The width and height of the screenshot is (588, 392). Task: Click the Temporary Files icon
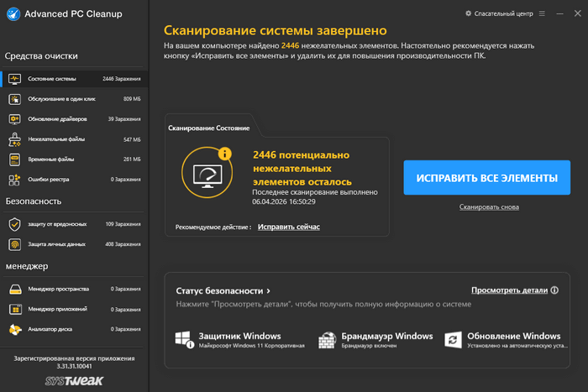(14, 159)
